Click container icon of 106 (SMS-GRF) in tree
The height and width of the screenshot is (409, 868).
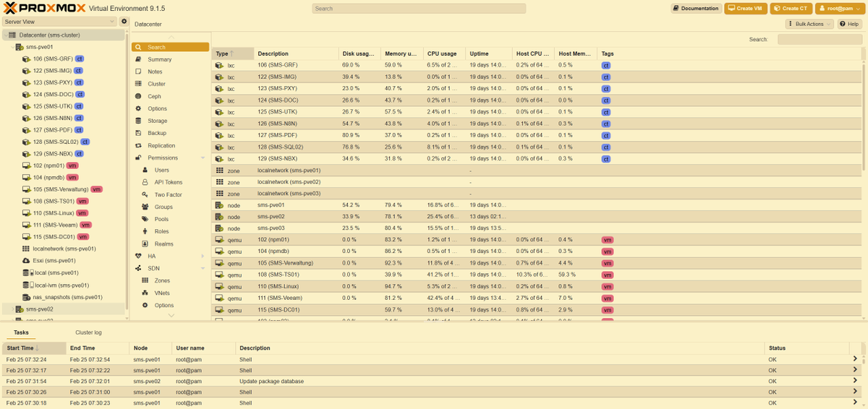27,59
